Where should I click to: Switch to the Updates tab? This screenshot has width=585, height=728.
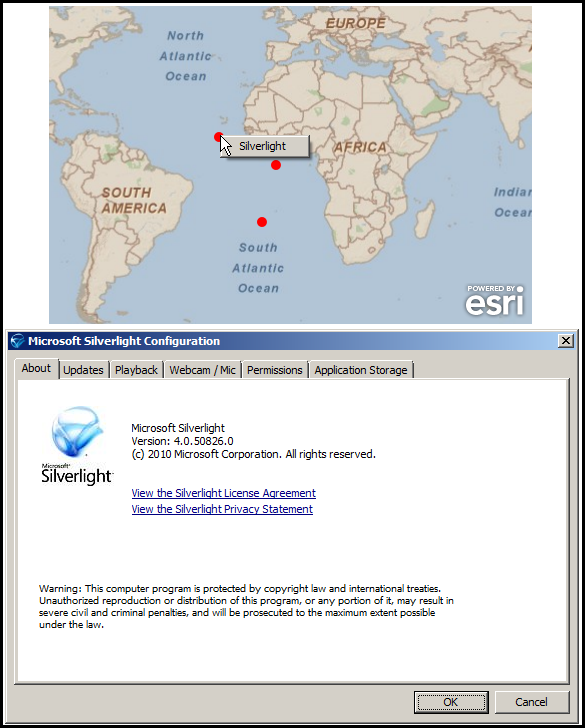[x=83, y=370]
